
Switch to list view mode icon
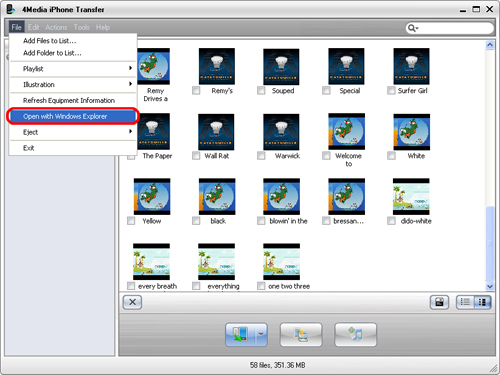[x=465, y=302]
